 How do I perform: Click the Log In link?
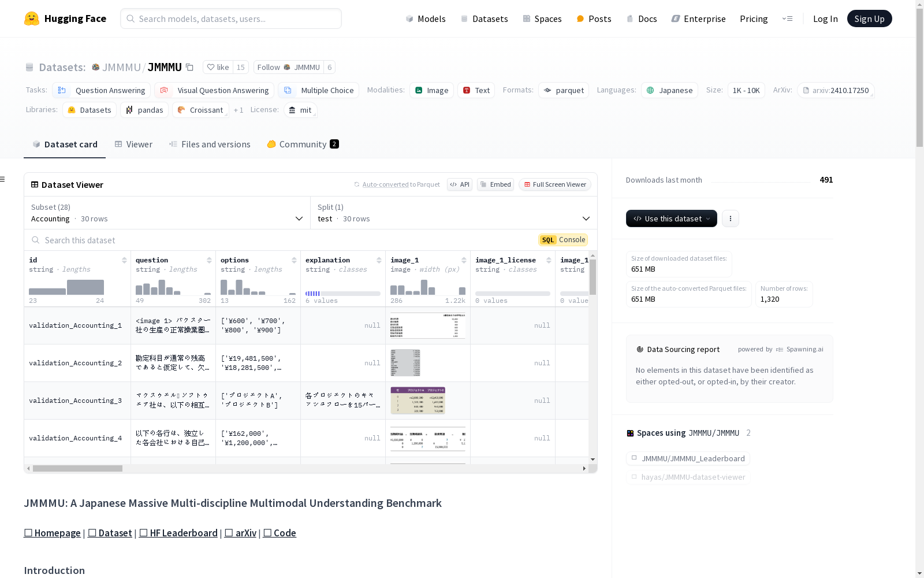click(825, 18)
